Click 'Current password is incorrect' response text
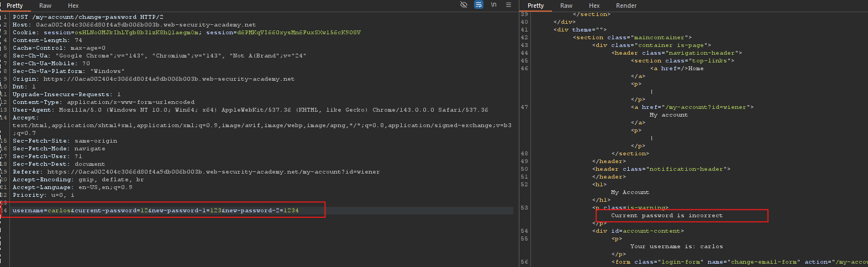Image resolution: width=868 pixels, height=267 pixels. point(667,216)
